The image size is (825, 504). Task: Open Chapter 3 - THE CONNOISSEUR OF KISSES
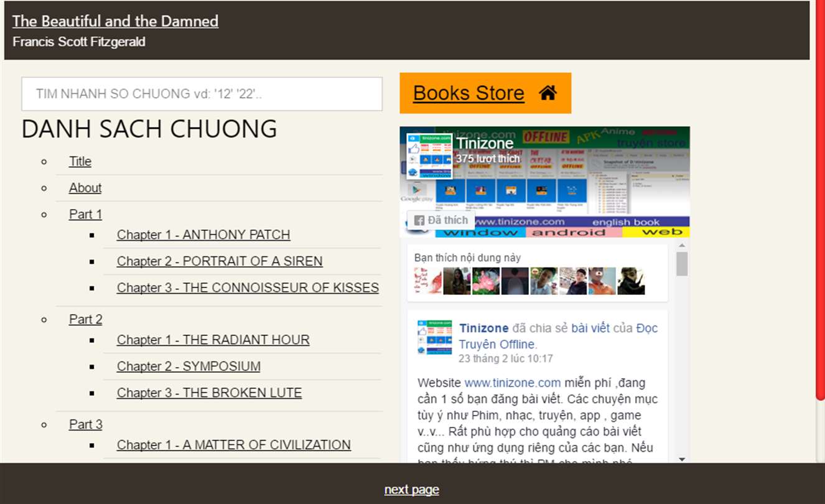tap(248, 287)
